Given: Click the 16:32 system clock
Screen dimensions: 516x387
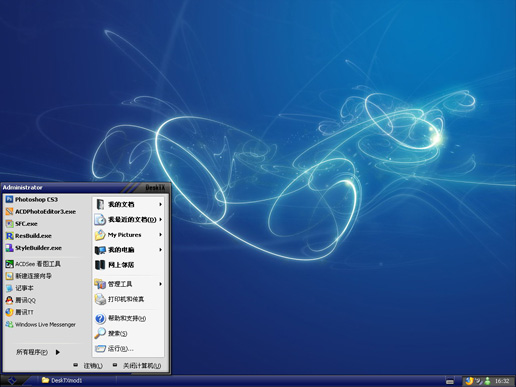Looking at the screenshot, I should pyautogui.click(x=502, y=381).
